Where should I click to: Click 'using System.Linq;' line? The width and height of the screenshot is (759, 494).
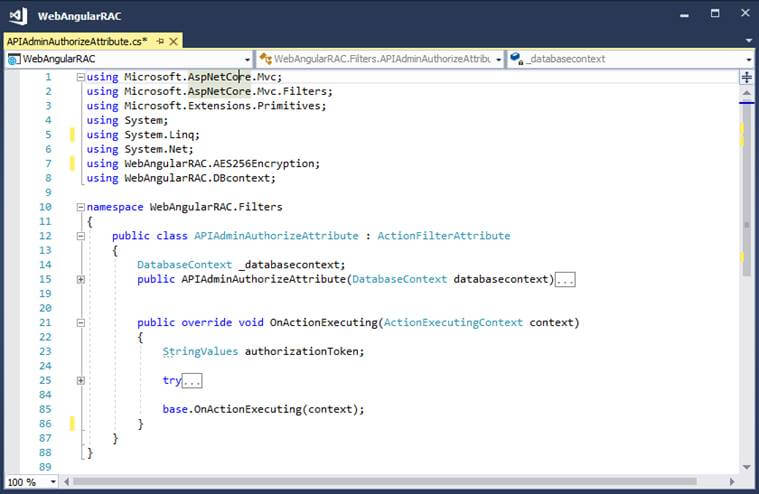(x=143, y=135)
